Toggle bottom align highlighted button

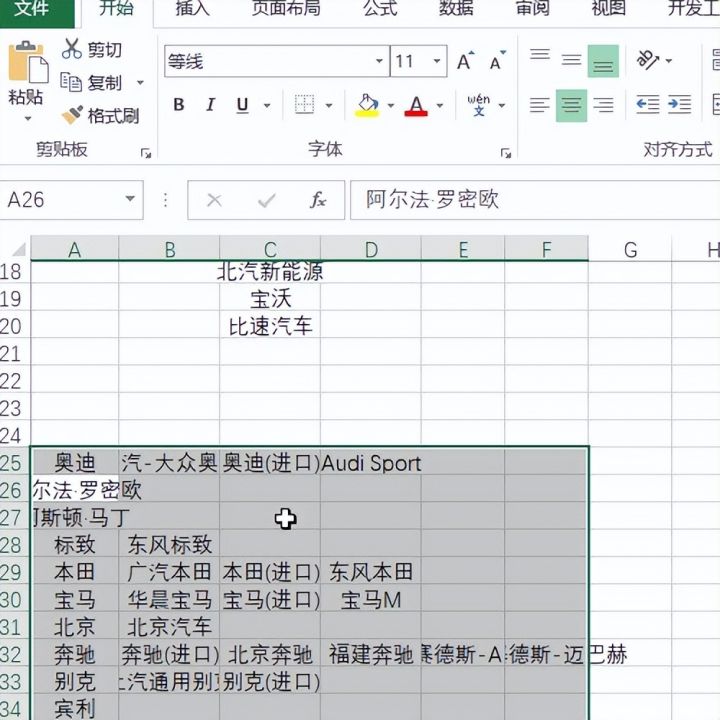tap(603, 61)
